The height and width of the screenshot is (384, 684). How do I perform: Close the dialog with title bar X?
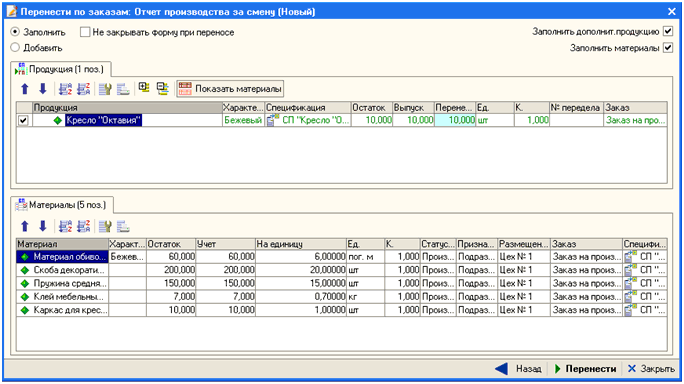(672, 11)
